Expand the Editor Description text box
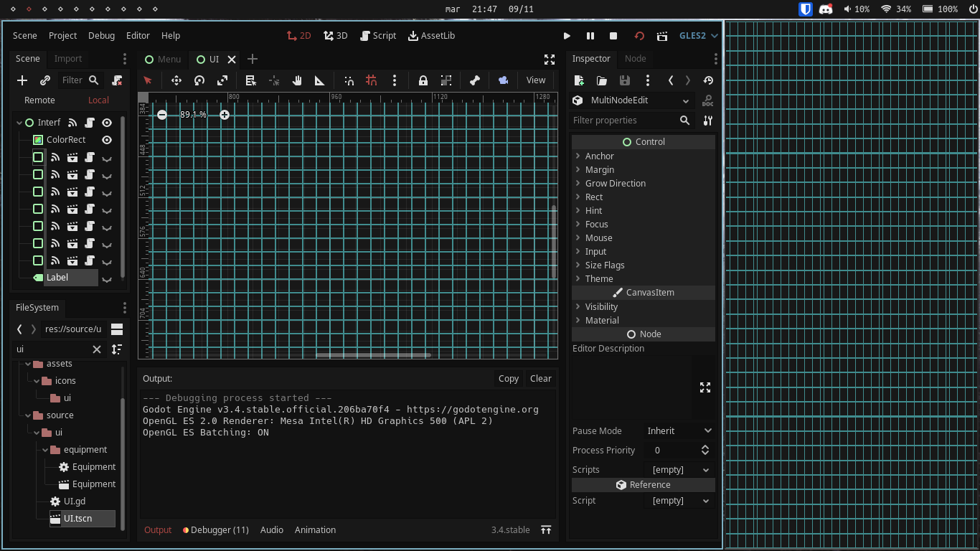The height and width of the screenshot is (551, 980). [x=705, y=387]
